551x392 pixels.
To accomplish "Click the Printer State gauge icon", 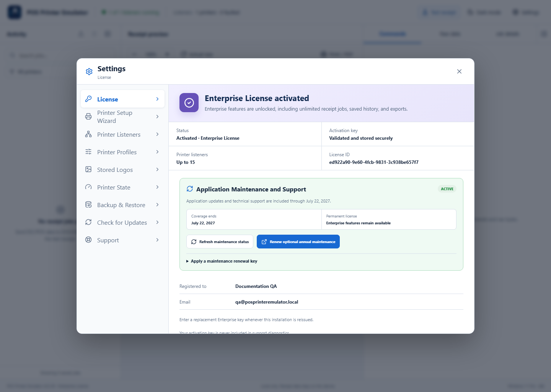I will coord(88,187).
